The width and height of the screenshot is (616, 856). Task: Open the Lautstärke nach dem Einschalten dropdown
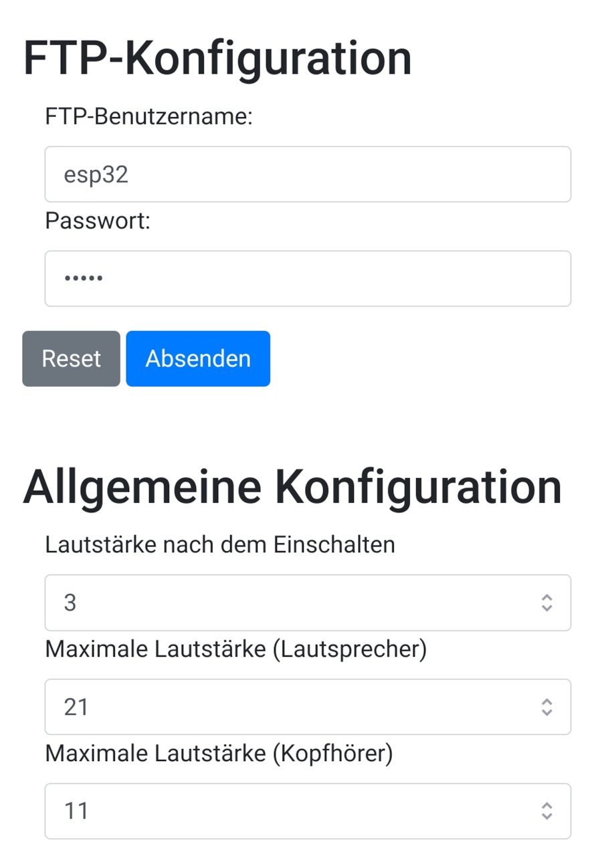coord(308,603)
